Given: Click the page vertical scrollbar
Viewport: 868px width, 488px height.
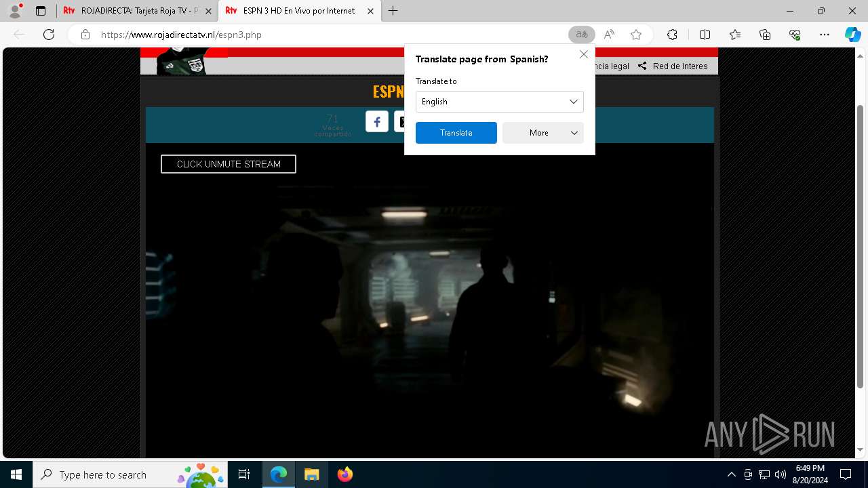Looking at the screenshot, I should pyautogui.click(x=861, y=247).
